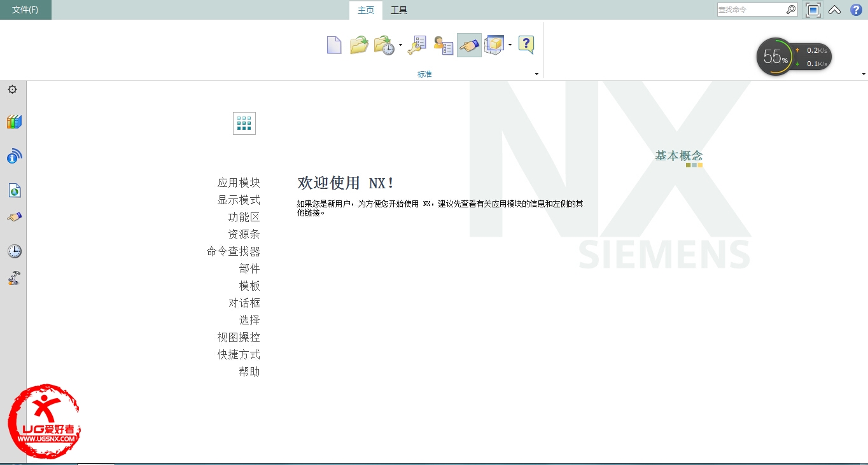Expand the 标准 group options arrow
Viewport: 868px width, 465px height.
536,74
